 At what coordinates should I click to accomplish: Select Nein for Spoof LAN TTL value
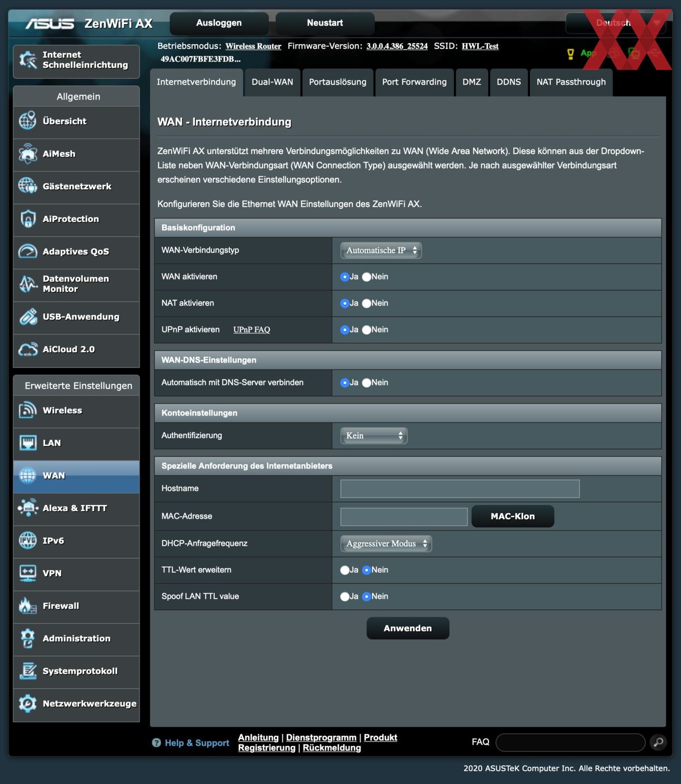(x=367, y=597)
